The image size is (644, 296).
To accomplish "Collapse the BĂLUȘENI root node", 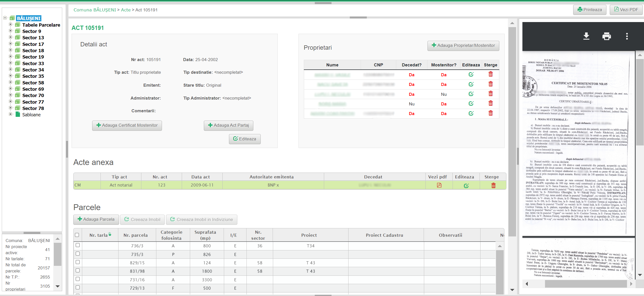I will tap(5, 18).
